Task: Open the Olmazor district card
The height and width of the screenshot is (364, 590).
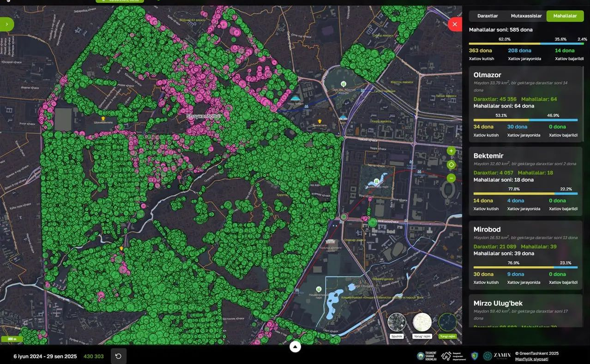Action: point(525,104)
